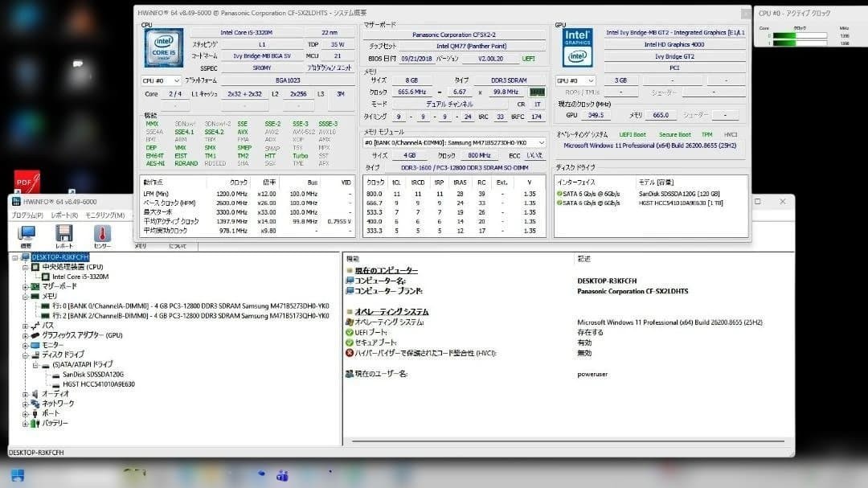Open the モニタリング(M) menu
Screen dimensions: 868x488
(x=105, y=215)
